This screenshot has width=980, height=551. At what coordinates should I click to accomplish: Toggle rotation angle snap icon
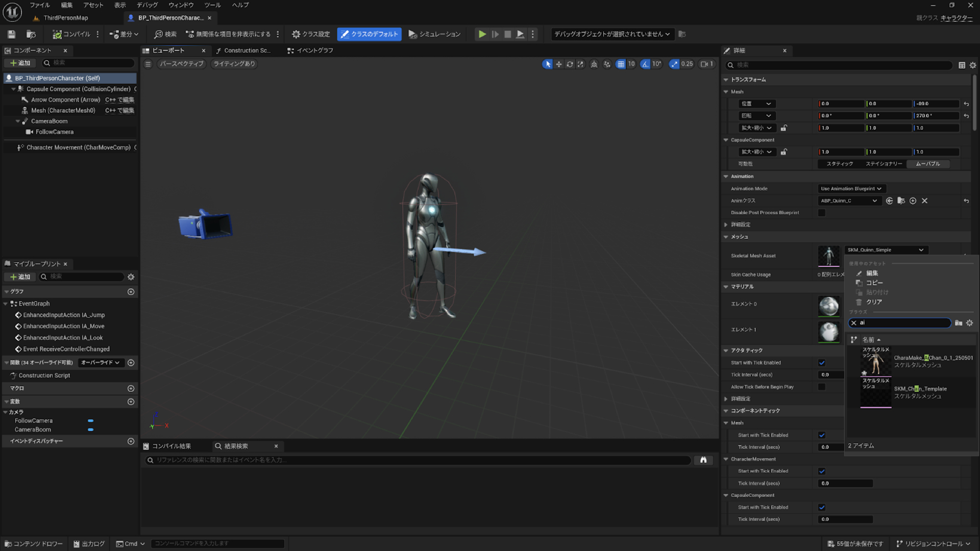click(646, 64)
